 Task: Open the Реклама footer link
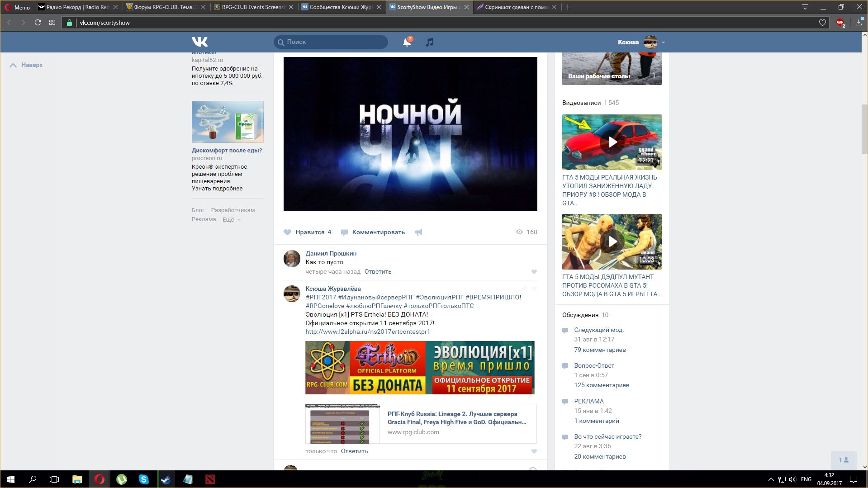point(204,219)
